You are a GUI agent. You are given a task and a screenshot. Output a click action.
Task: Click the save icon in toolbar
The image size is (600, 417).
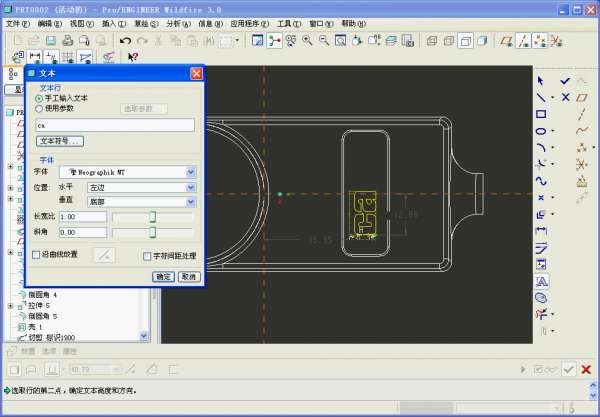49,41
